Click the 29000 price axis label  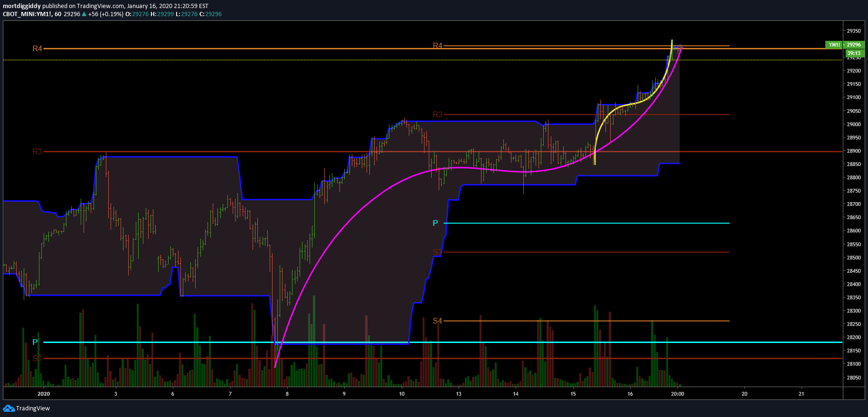coord(854,124)
